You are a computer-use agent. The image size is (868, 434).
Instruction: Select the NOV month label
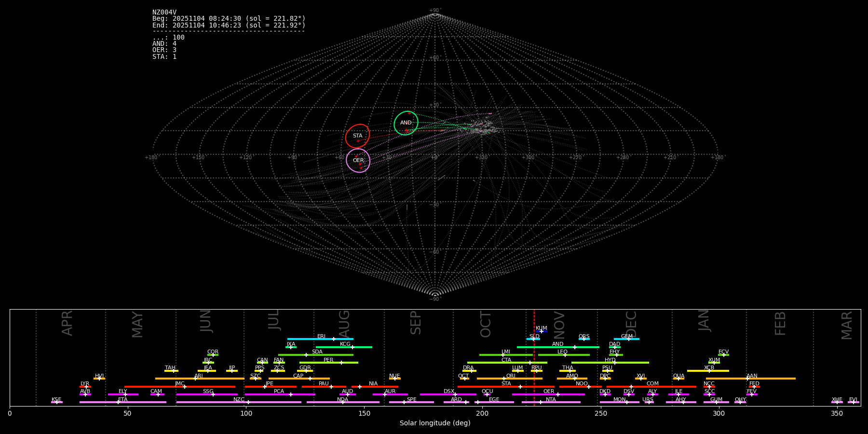point(559,325)
